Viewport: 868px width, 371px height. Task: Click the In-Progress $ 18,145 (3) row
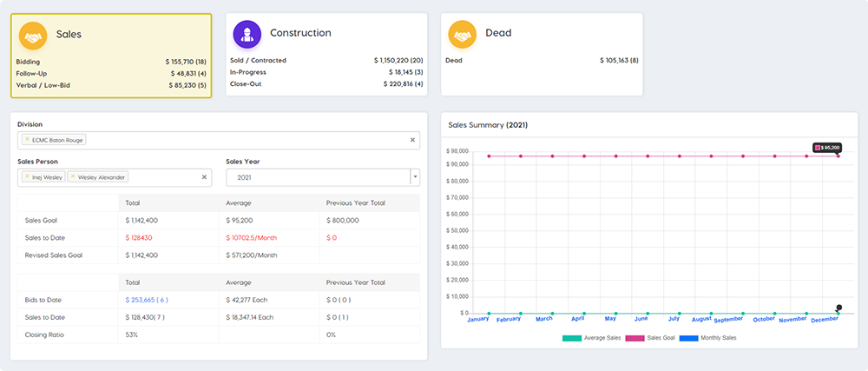pyautogui.click(x=326, y=72)
